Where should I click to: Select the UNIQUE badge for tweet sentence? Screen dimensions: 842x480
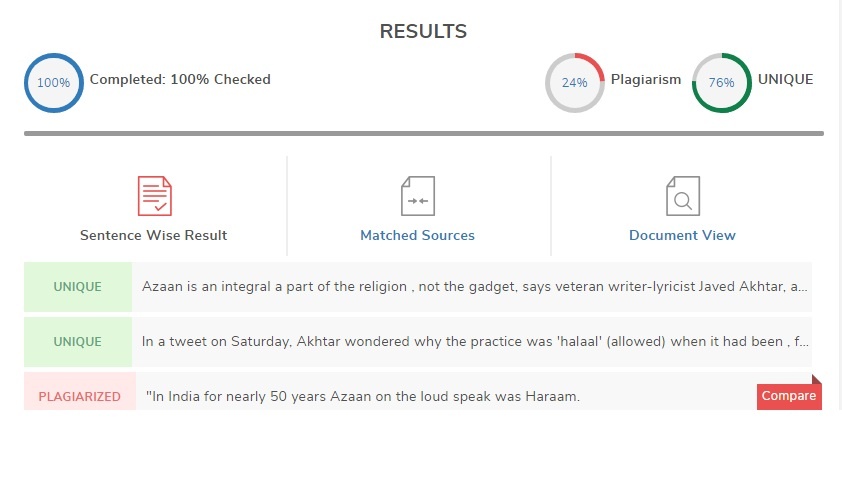click(x=78, y=342)
